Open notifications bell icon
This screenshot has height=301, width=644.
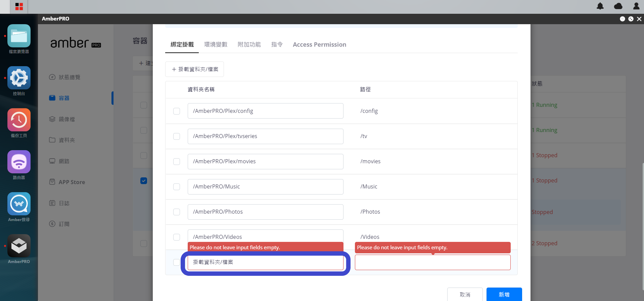click(x=600, y=6)
